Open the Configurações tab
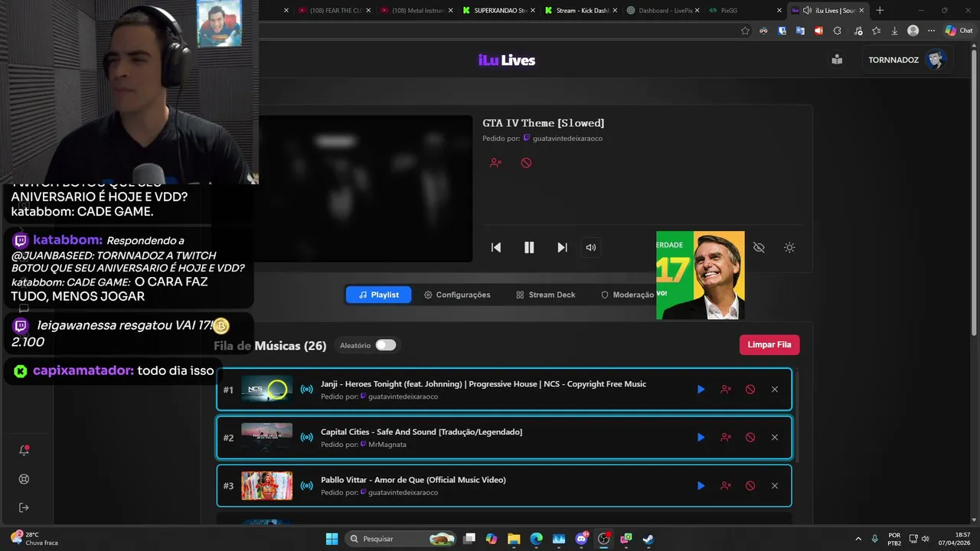This screenshot has width=980, height=551. pyautogui.click(x=457, y=295)
